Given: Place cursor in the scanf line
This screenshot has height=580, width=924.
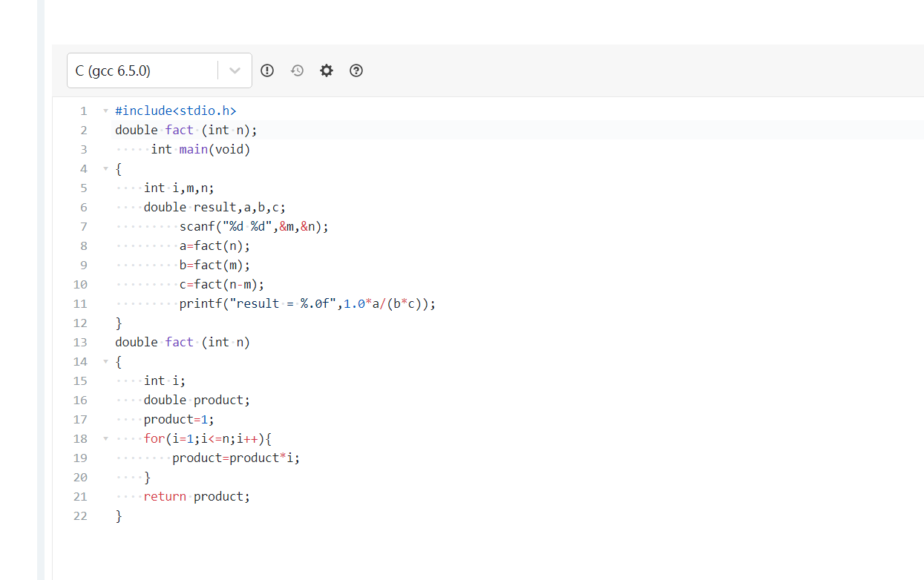Looking at the screenshot, I should 253,227.
